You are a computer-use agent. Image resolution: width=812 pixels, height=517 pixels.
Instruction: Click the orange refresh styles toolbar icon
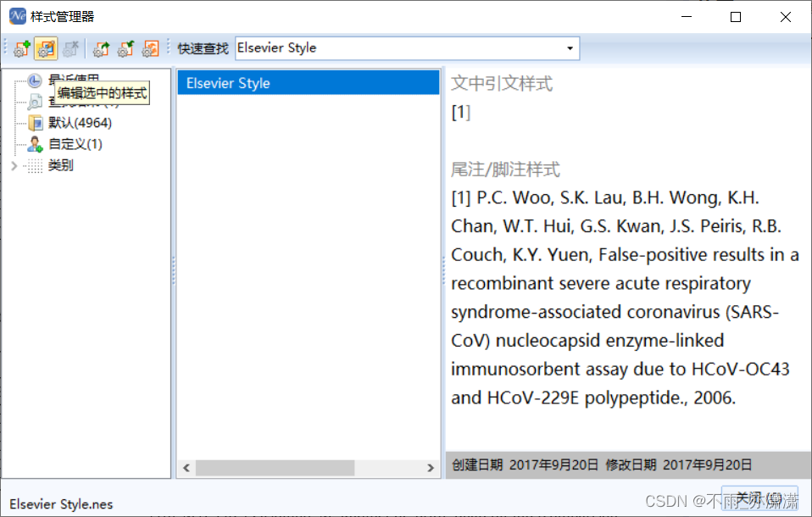(151, 48)
